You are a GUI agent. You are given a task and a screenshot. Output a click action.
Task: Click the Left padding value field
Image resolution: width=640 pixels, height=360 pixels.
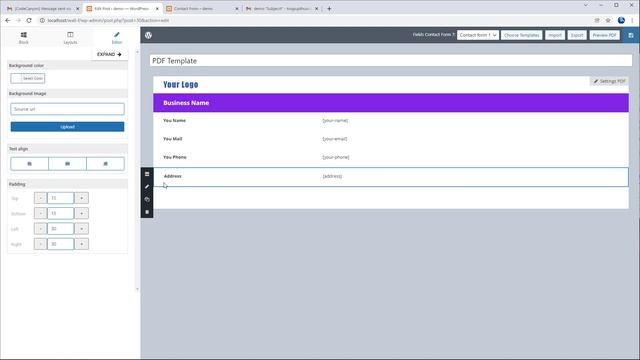(60, 229)
